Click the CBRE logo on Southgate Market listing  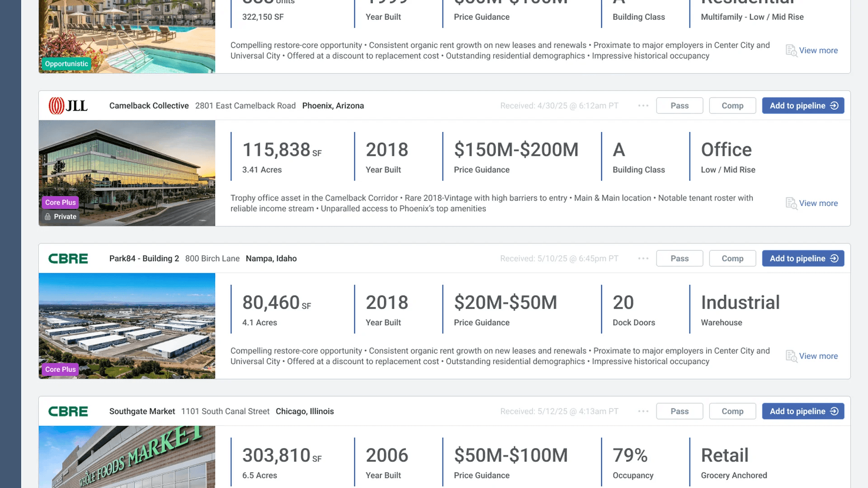[x=68, y=411]
